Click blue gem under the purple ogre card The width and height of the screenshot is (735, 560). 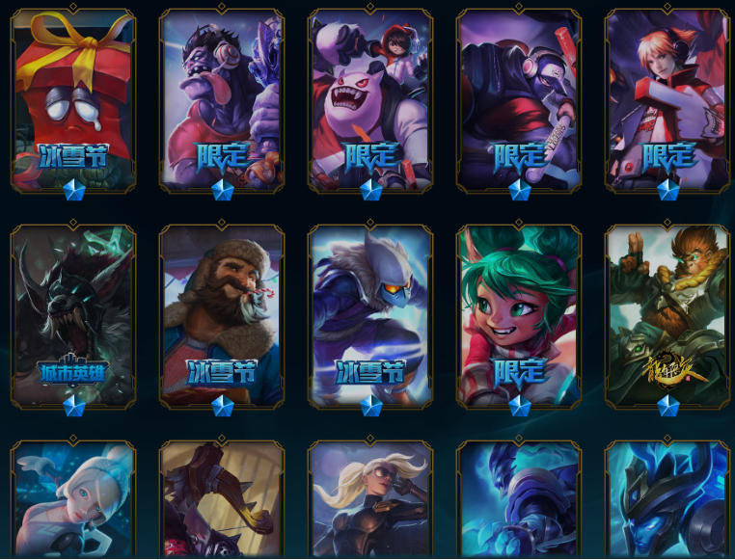tap(223, 190)
